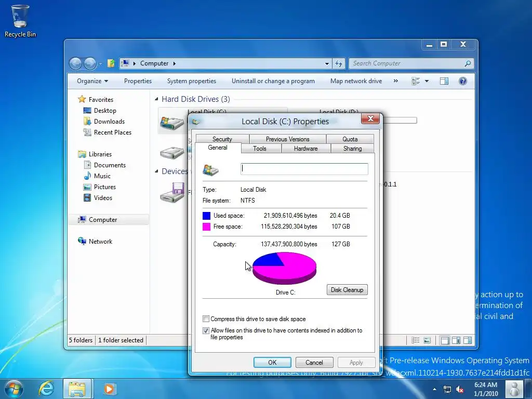
Task: Enable Compress this drive checkbox
Action: [x=206, y=319]
